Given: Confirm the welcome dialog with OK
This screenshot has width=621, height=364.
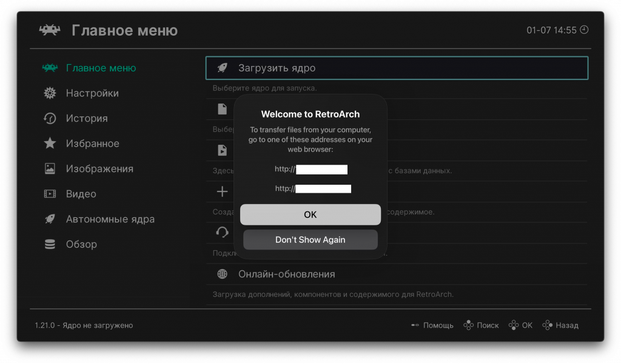Looking at the screenshot, I should (x=310, y=214).
